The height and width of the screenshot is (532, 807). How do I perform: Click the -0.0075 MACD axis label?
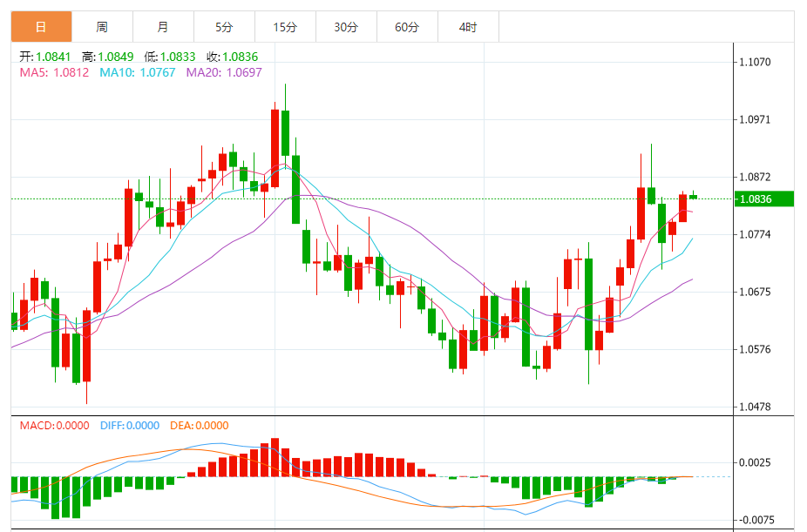pyautogui.click(x=755, y=520)
